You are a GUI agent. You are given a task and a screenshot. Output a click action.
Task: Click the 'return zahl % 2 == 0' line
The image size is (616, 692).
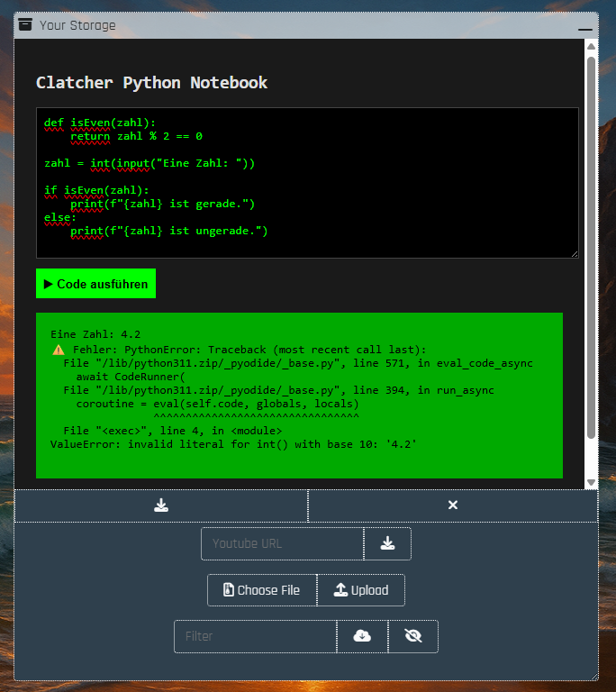pos(136,136)
